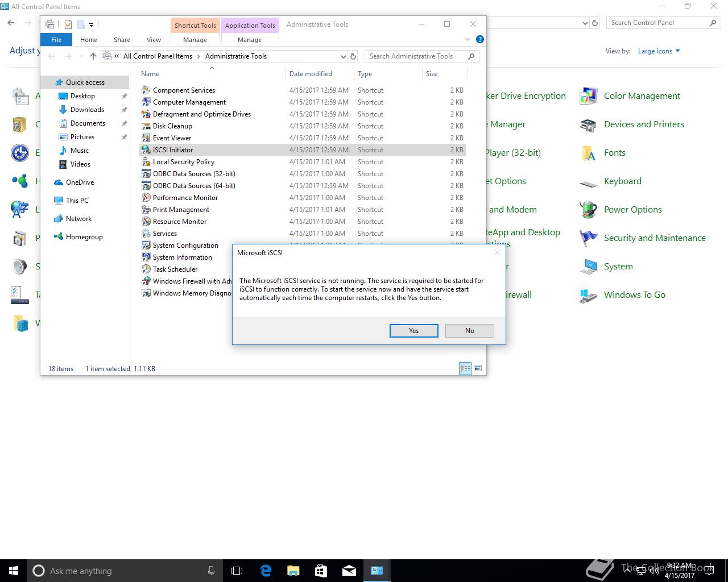This screenshot has height=582, width=728.
Task: Open Devices and Printers in Control Panel
Action: coord(632,124)
